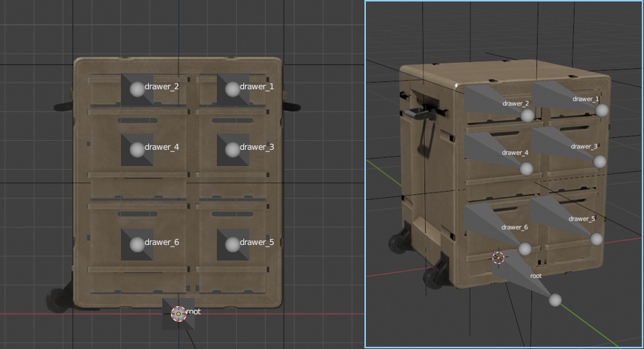Click the drawer_1 text label in left viewport
This screenshot has height=349, width=644.
[x=257, y=86]
